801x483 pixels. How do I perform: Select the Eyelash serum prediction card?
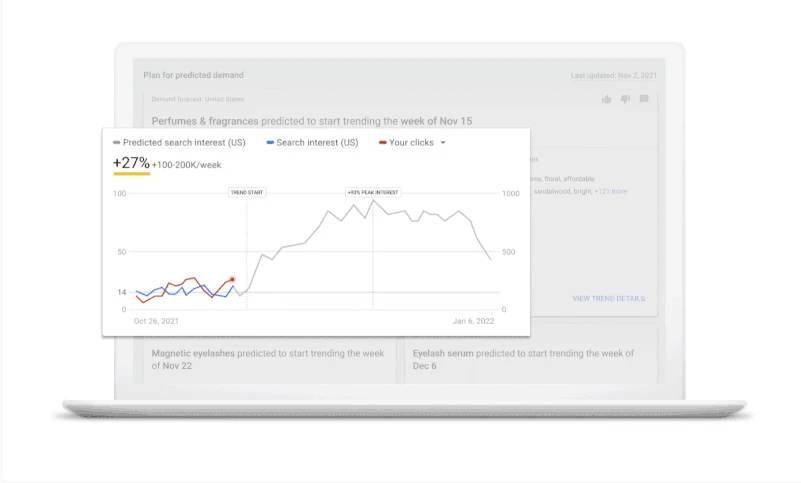pos(531,360)
